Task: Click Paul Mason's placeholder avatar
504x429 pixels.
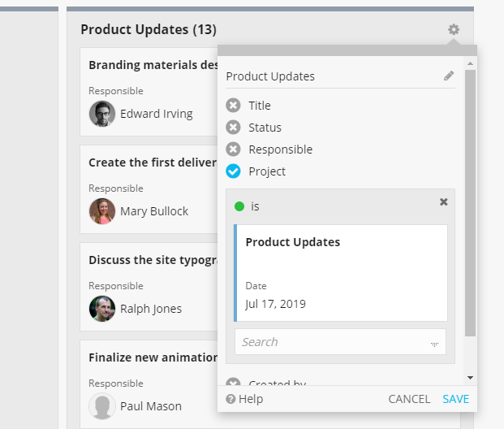Action: pyautogui.click(x=102, y=406)
